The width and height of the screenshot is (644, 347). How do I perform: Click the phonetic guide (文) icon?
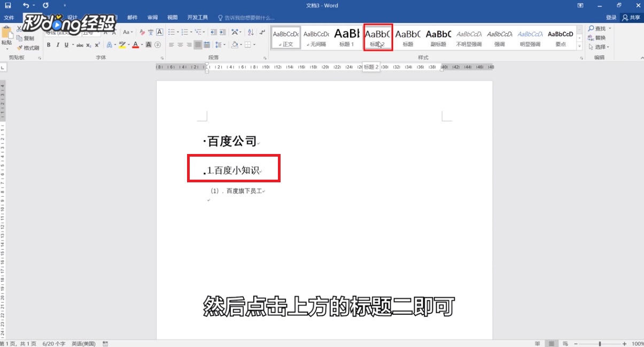[151, 32]
